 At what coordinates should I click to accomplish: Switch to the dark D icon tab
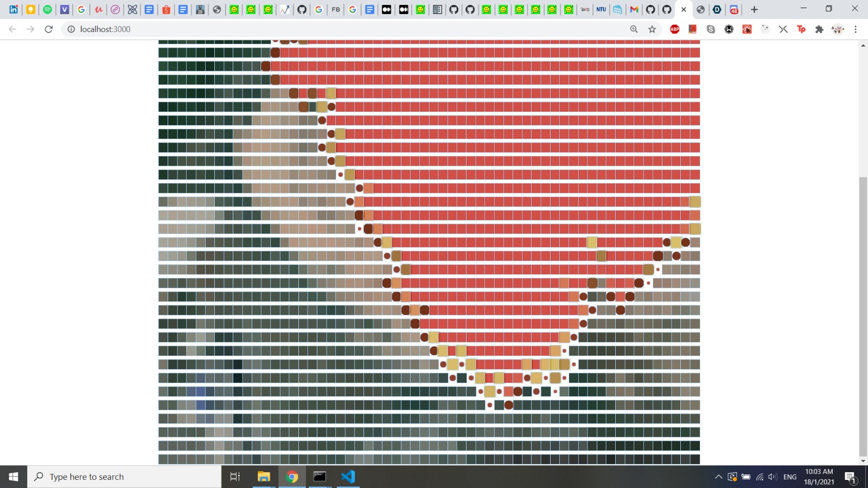pos(717,9)
